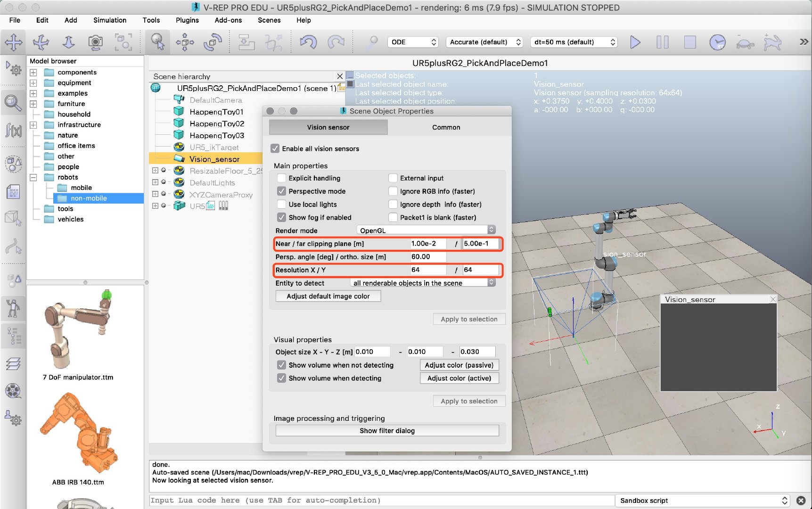Click the Undo icon in the toolbar
This screenshot has height=509, width=812.
click(x=309, y=42)
